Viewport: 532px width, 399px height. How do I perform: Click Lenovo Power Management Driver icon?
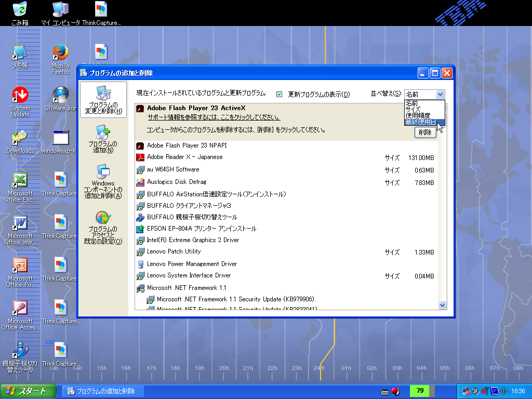click(x=140, y=264)
